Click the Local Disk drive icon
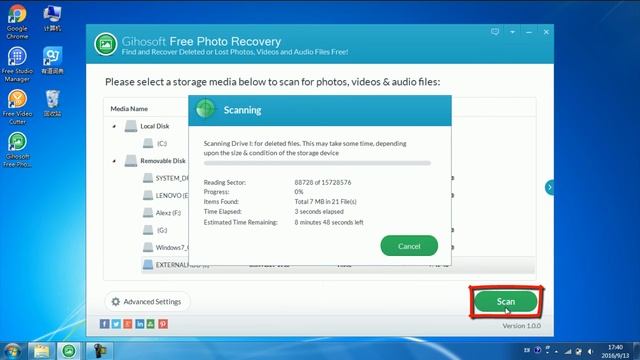Image resolution: width=640 pixels, height=360 pixels. (x=131, y=126)
